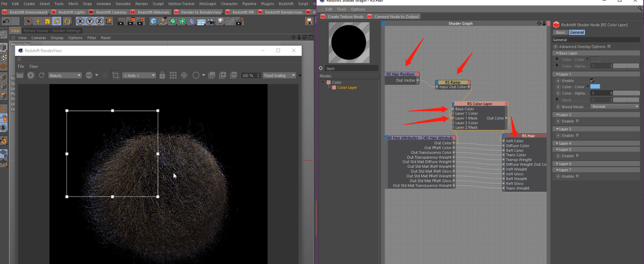Click the Undo arrow icon
644x264 pixels.
point(6,22)
